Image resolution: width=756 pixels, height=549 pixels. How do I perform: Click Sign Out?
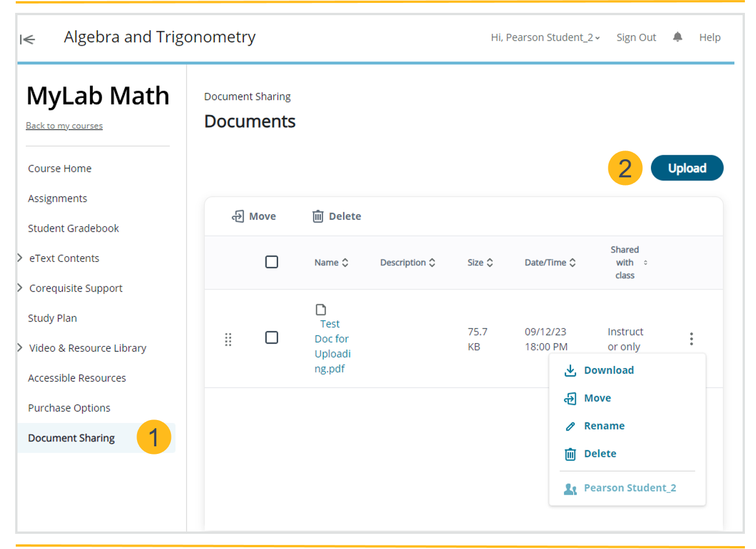pos(636,37)
